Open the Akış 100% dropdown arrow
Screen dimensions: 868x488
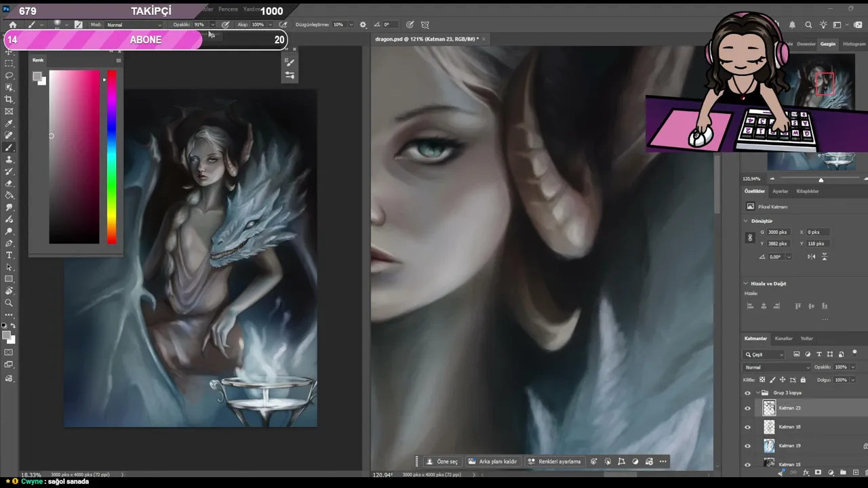click(x=271, y=25)
